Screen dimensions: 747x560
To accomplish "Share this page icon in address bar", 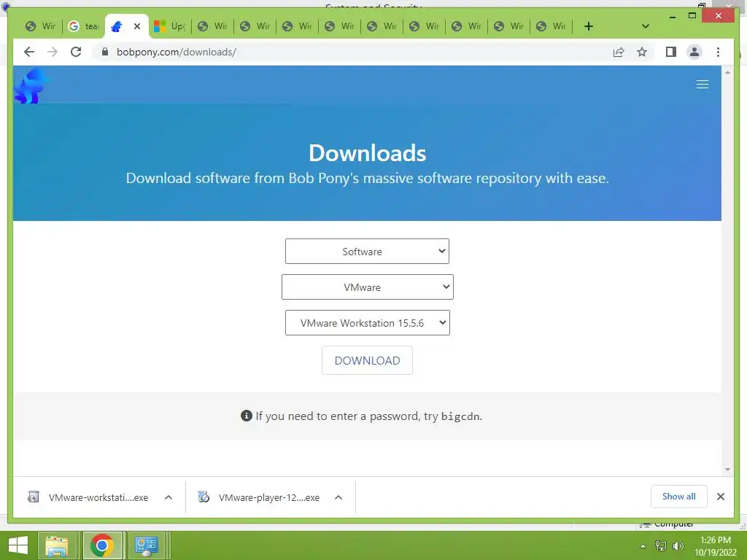I will (619, 52).
